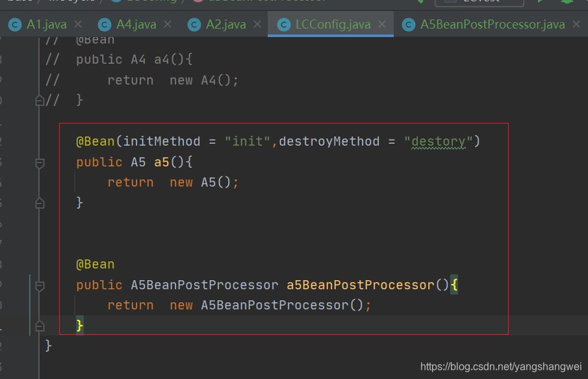The image size is (588, 379).
Task: Close the A2.java tab
Action: click(257, 25)
